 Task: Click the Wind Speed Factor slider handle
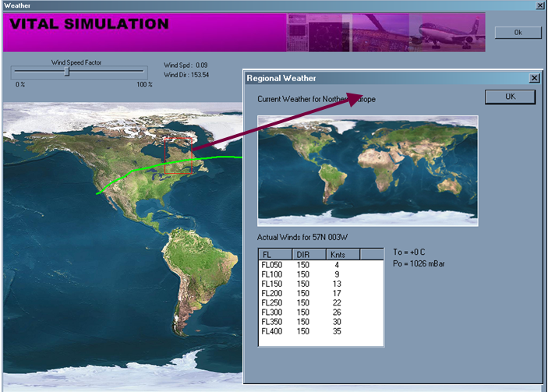tap(68, 72)
